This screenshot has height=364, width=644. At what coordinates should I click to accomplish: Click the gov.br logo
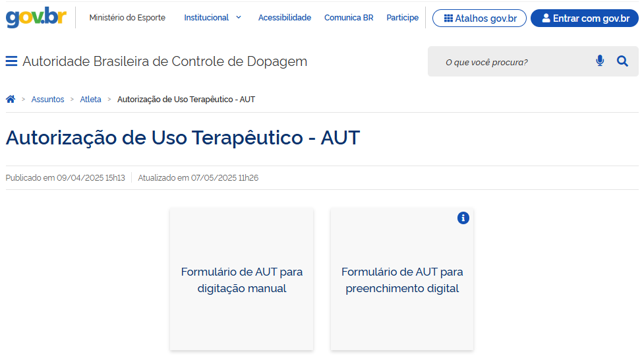pyautogui.click(x=36, y=17)
